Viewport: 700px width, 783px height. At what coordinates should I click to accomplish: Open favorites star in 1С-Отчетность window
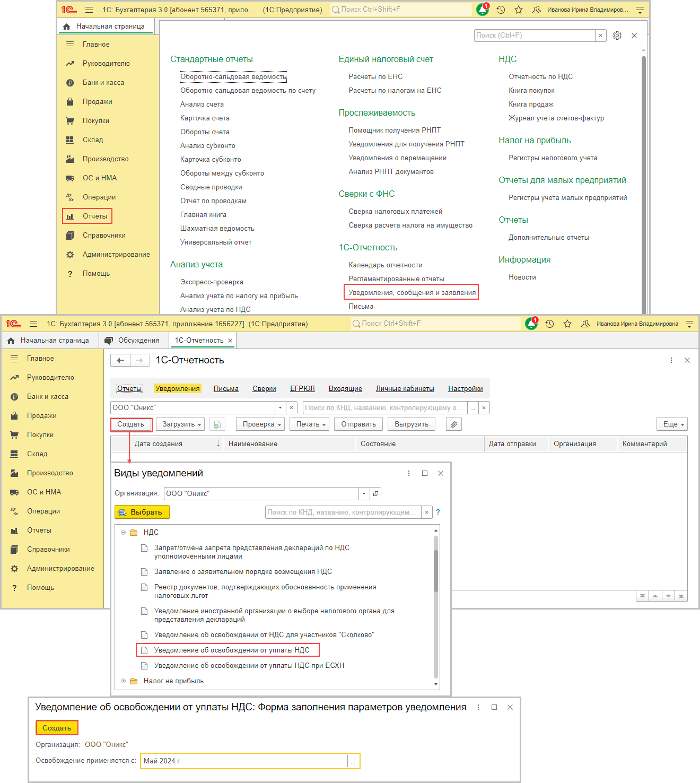[567, 324]
